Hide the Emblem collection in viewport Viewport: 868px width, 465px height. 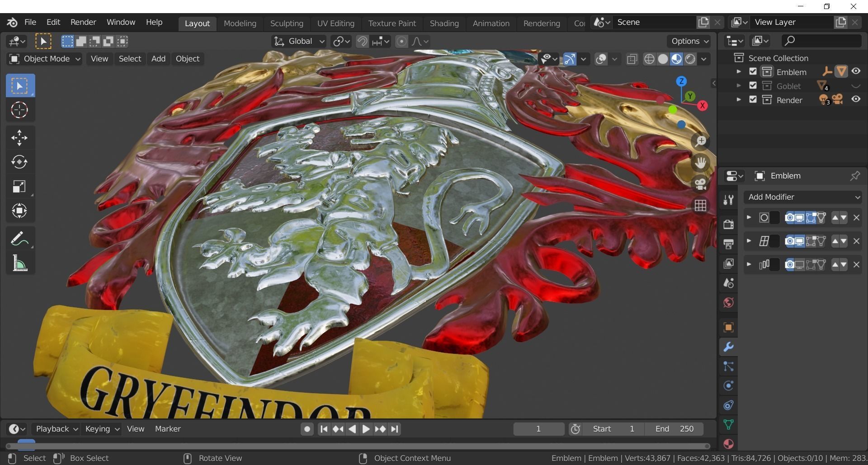point(856,71)
